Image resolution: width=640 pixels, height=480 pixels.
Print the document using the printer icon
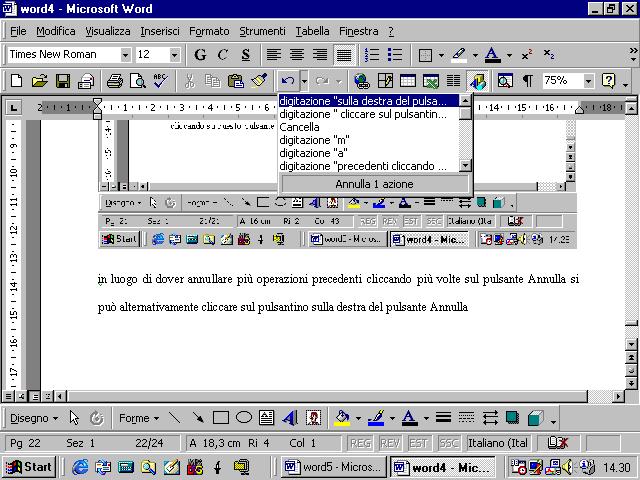tap(115, 81)
